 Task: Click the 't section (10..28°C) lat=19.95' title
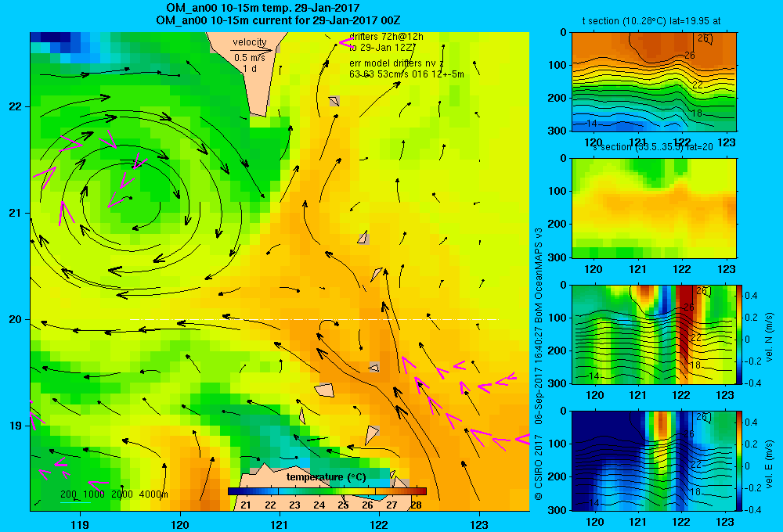(651, 21)
